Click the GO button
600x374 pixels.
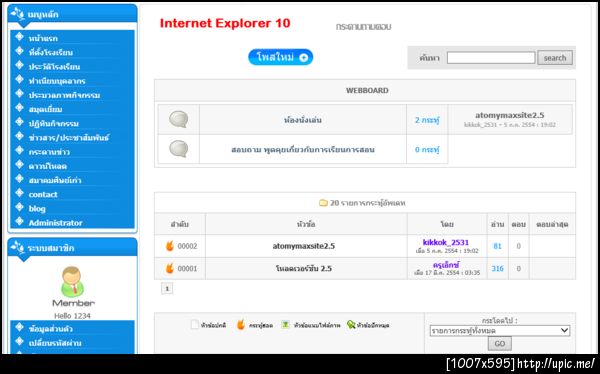[500, 343]
